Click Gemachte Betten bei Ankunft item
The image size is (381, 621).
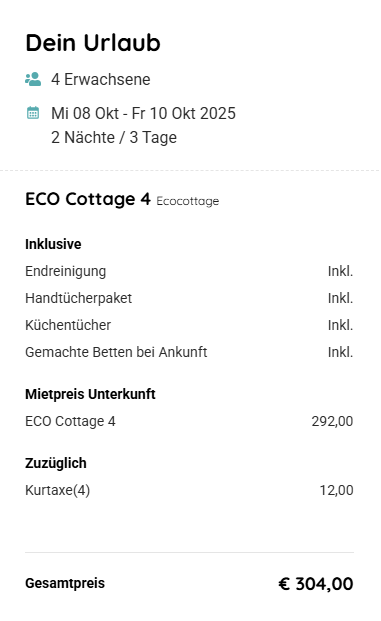coord(116,352)
